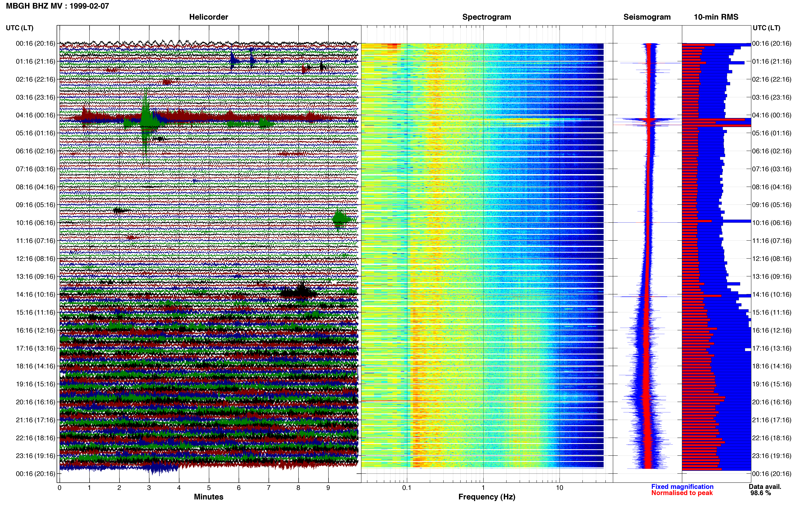
Task: Click the left 22:16 (18:16) time label
Action: [x=36, y=438]
